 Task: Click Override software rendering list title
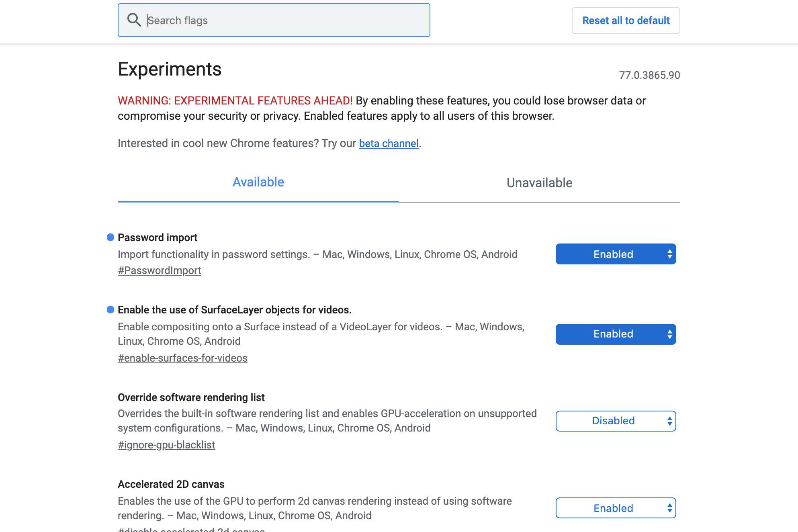tap(191, 397)
